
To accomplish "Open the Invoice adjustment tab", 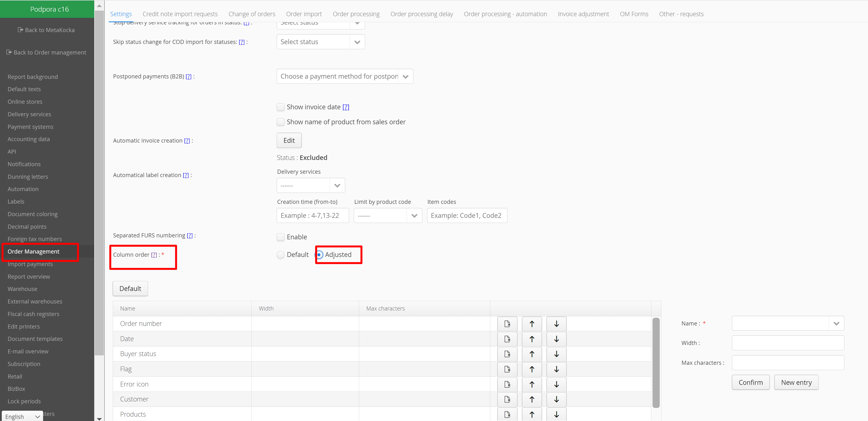I will 583,14.
